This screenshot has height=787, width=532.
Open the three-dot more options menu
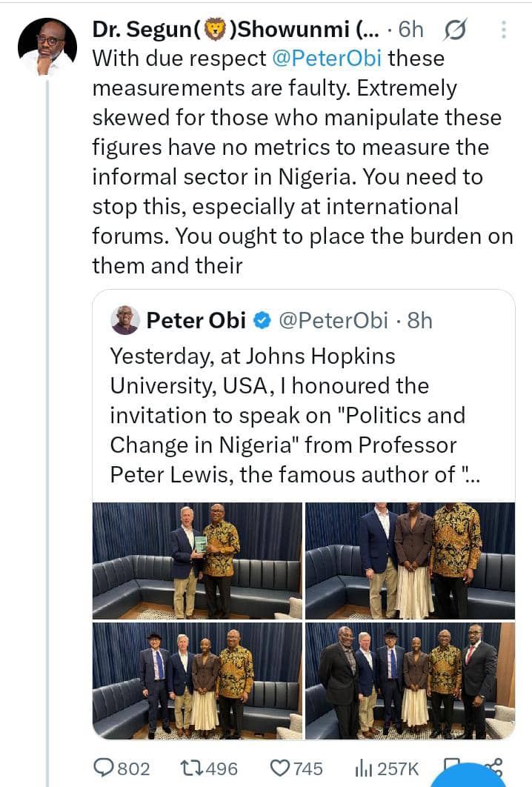tap(504, 30)
